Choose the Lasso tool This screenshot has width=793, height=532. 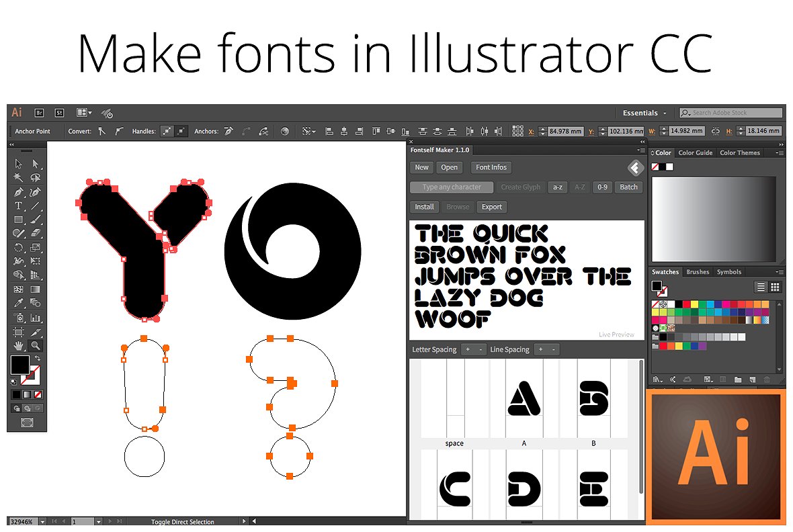point(35,177)
